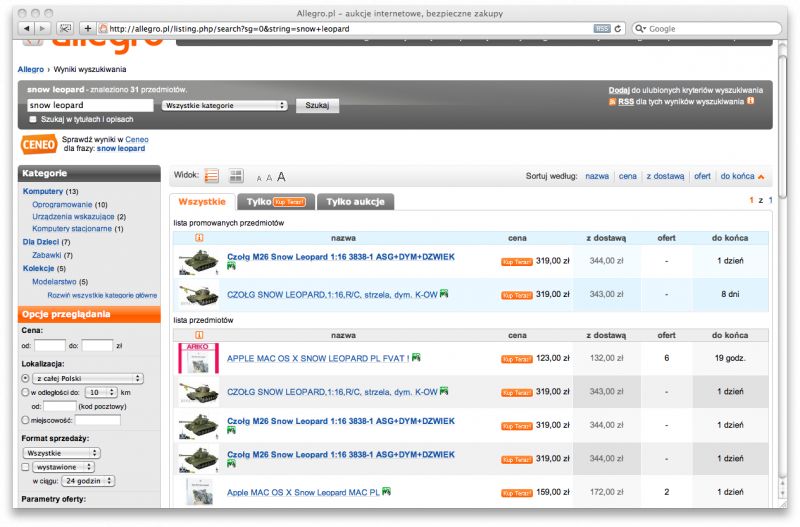Select z całej Polski radio button
Image resolution: width=800 pixels, height=527 pixels.
(26, 379)
